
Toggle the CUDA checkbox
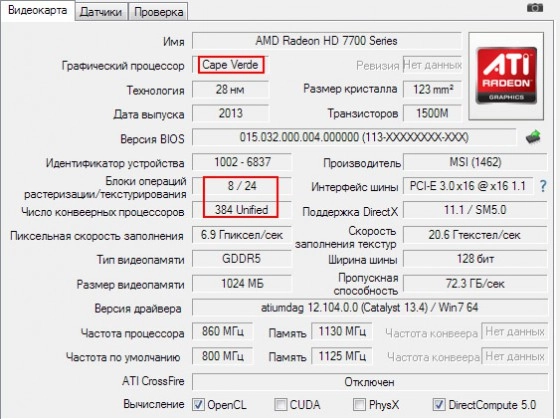click(x=280, y=405)
